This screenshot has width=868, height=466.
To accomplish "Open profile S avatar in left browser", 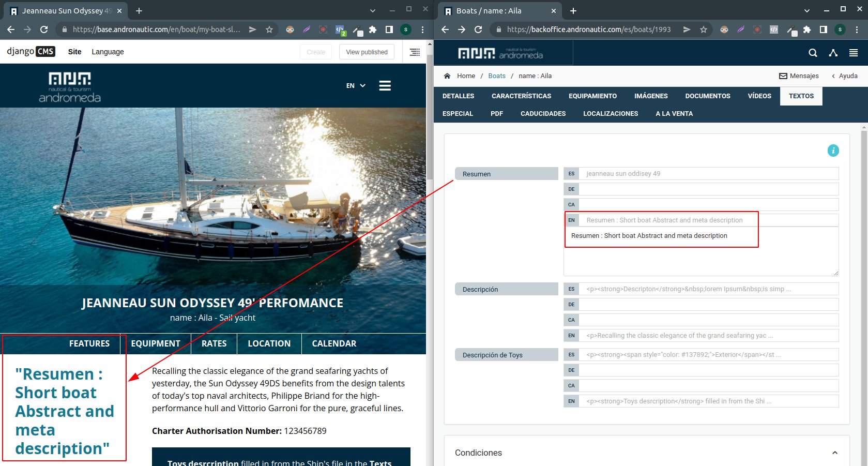I will [x=406, y=29].
